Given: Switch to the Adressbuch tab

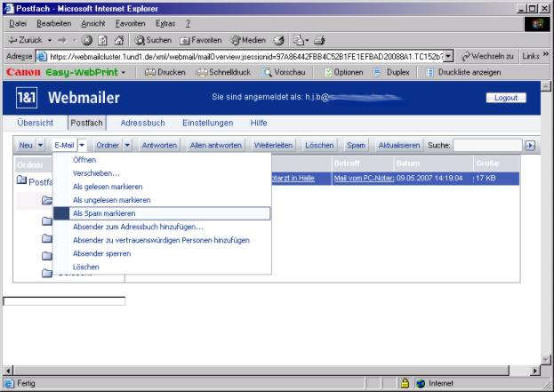Looking at the screenshot, I should pyautogui.click(x=142, y=123).
